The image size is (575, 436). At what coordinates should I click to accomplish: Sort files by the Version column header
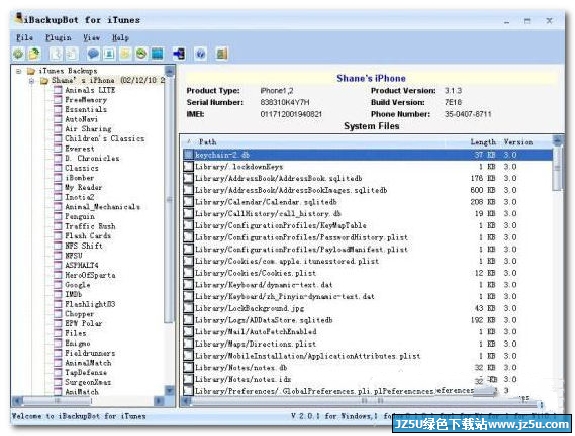518,142
